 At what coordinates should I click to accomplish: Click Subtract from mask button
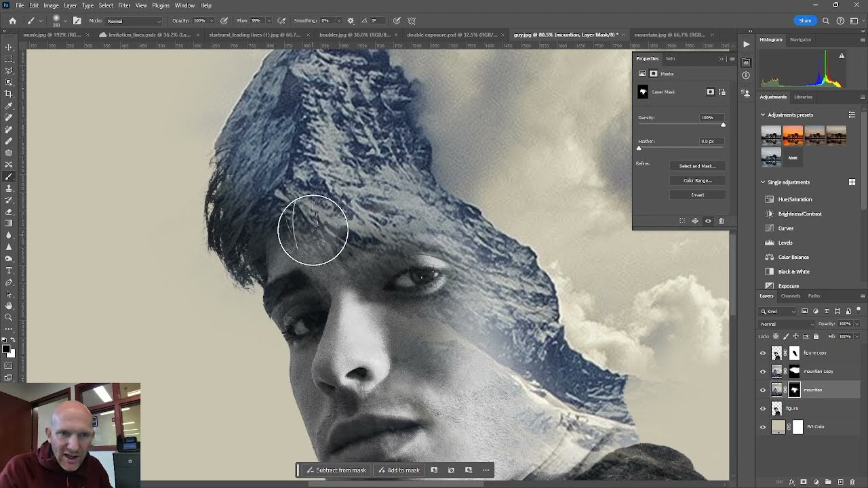[x=336, y=470]
